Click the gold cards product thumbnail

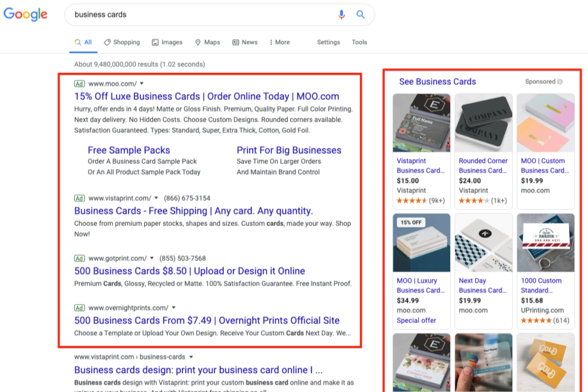pos(546,363)
